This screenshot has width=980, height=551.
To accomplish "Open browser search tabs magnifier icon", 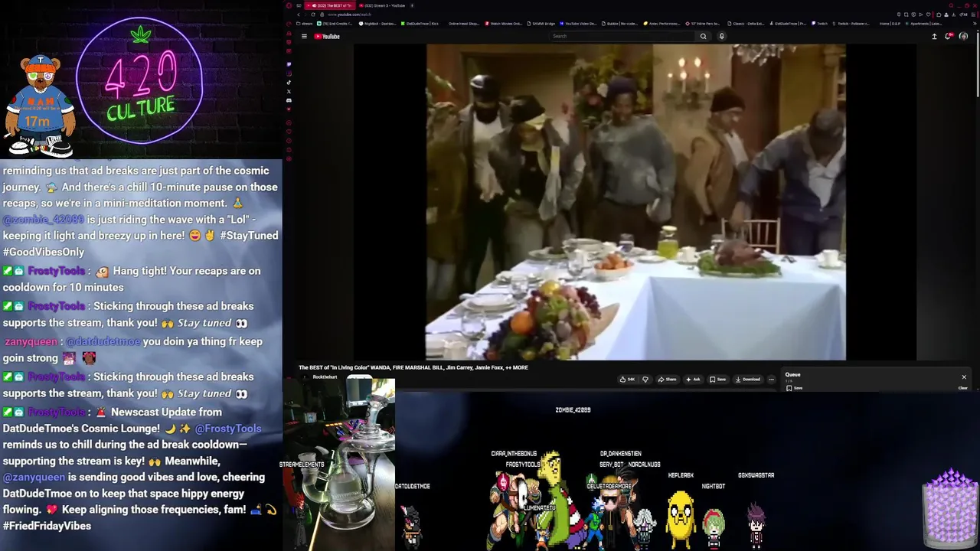I will click(x=951, y=5).
